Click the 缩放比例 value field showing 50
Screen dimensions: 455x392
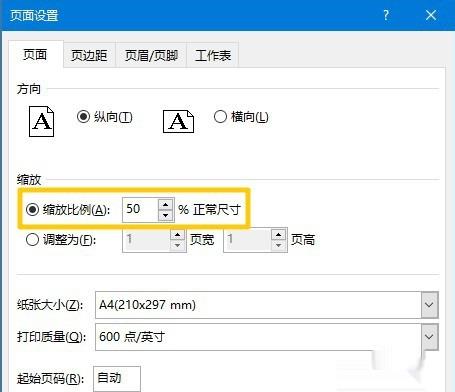tap(140, 210)
